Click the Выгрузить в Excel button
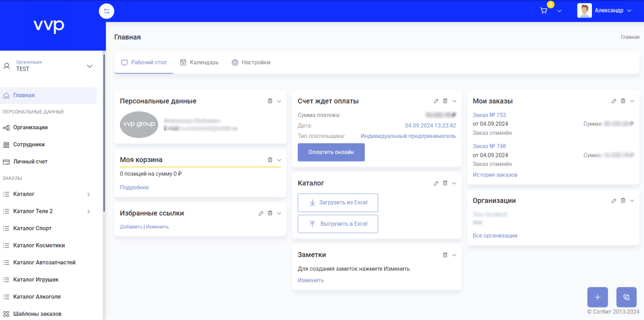Screen dimensions: 644x320 [338, 224]
